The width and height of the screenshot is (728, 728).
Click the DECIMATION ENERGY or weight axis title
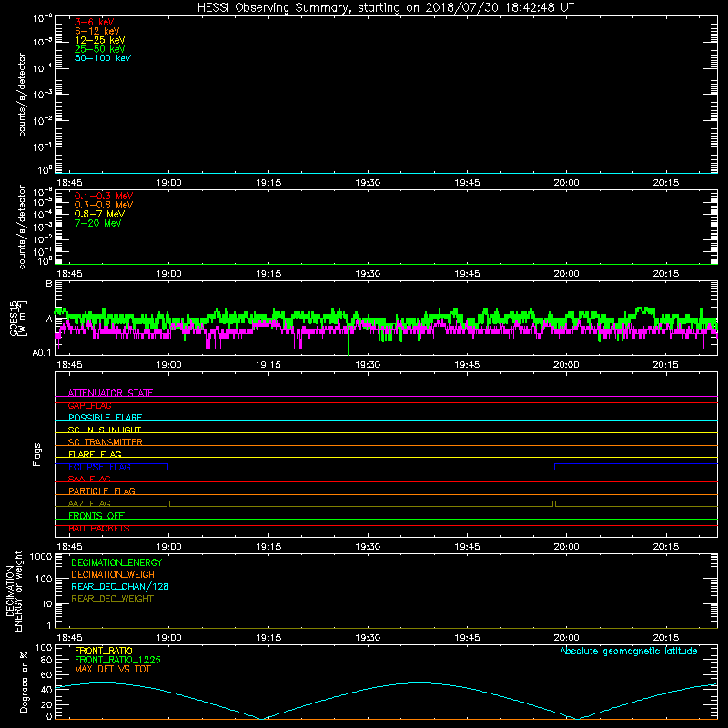(x=14, y=591)
